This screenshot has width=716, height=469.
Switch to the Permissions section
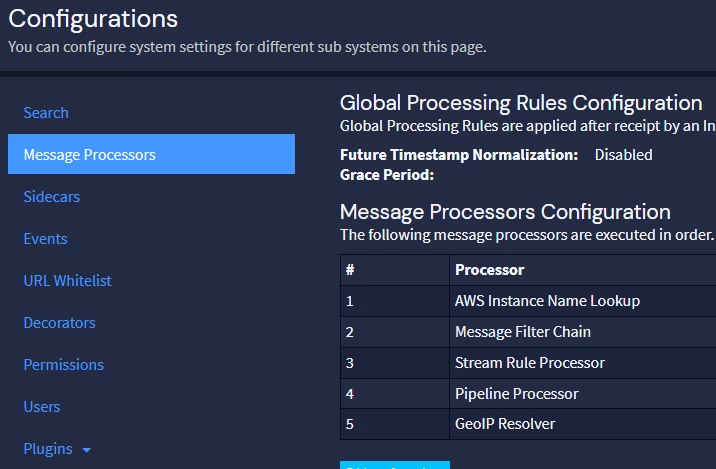click(64, 365)
